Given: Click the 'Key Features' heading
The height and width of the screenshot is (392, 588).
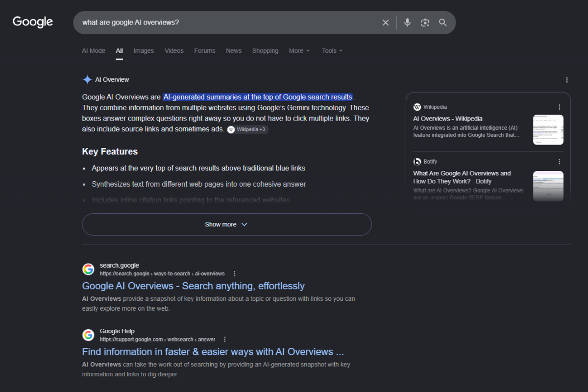Looking at the screenshot, I should point(110,152).
